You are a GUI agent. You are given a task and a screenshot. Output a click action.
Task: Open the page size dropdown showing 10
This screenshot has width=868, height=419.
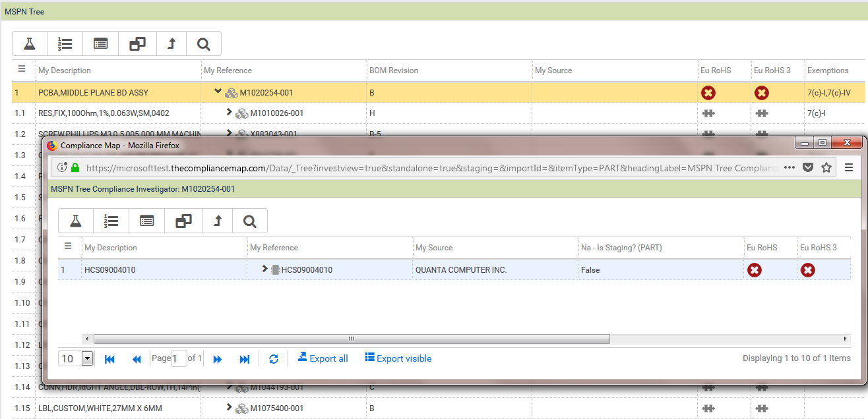tap(87, 359)
